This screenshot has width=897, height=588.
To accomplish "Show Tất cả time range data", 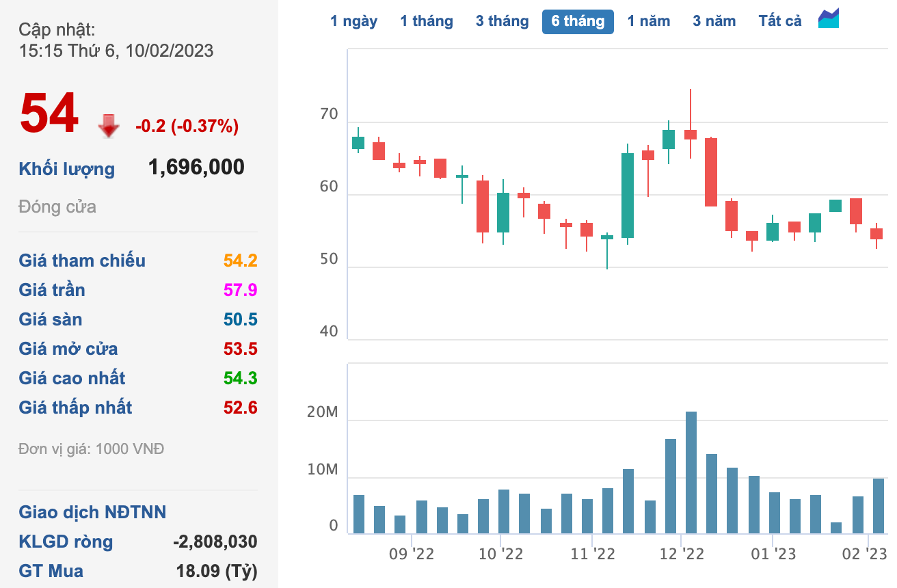I will pyautogui.click(x=779, y=21).
